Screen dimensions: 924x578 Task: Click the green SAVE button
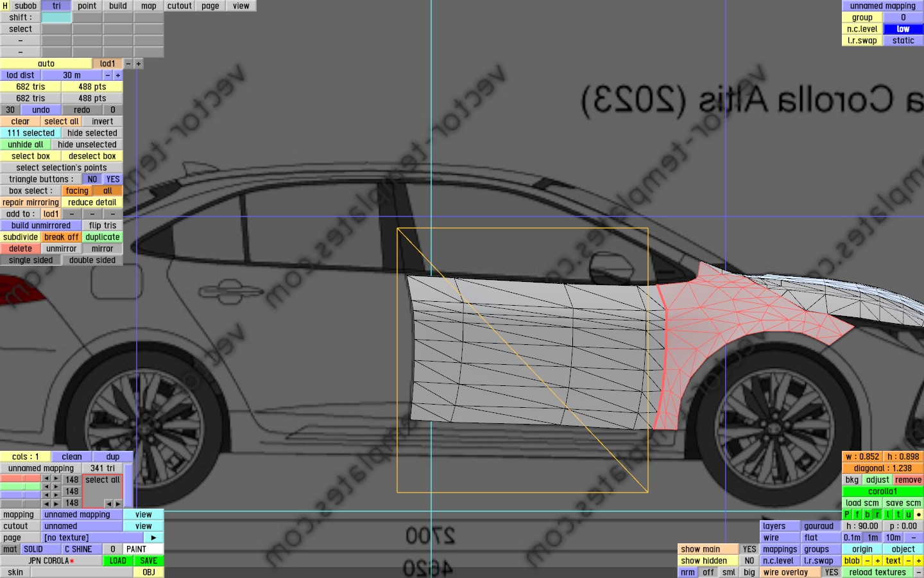click(149, 561)
